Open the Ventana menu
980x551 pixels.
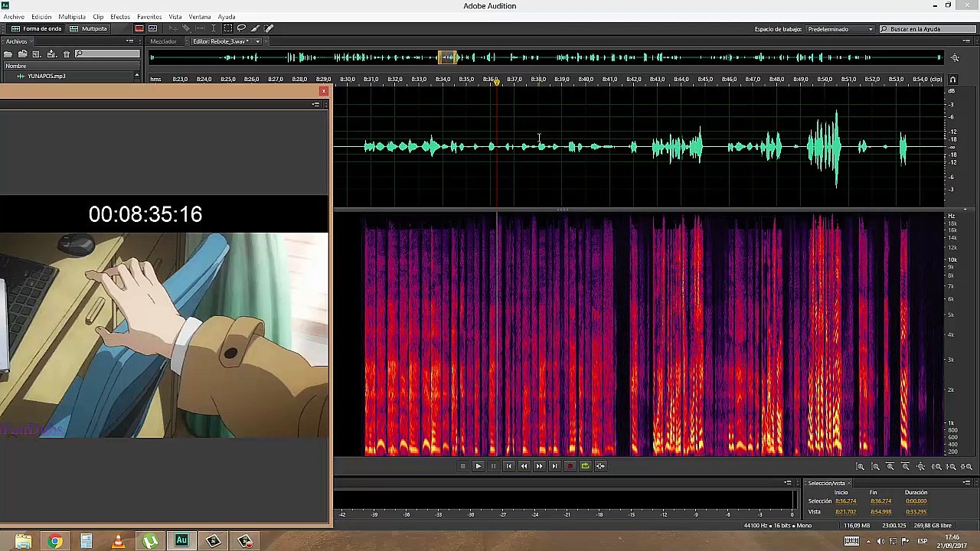coord(200,17)
